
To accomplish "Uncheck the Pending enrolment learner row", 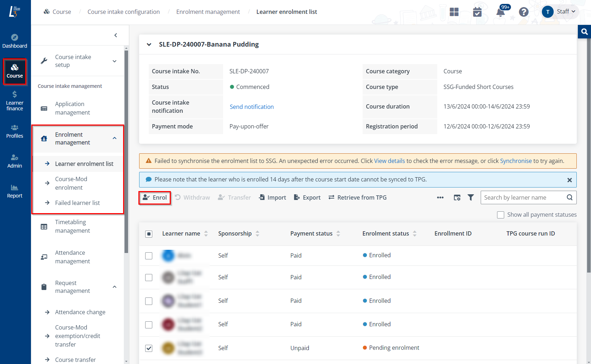I will (x=149, y=348).
